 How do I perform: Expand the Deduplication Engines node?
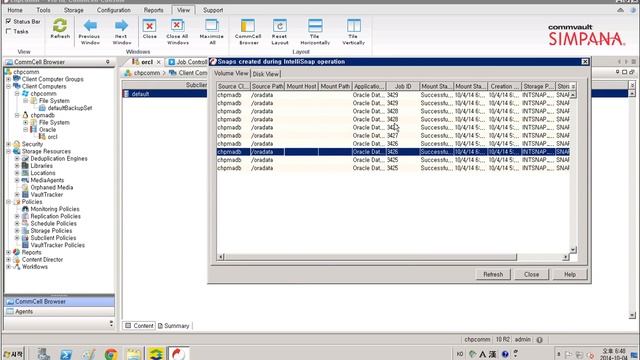(x=17, y=158)
